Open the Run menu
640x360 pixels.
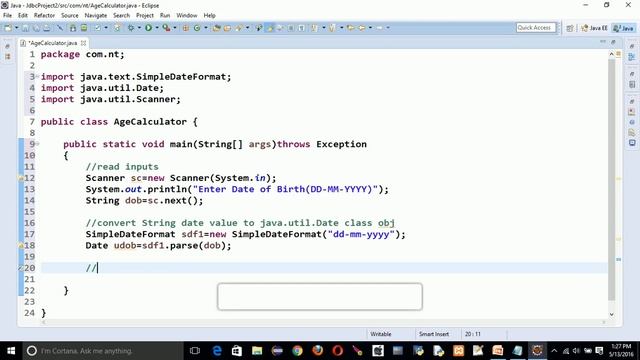[x=165, y=16]
